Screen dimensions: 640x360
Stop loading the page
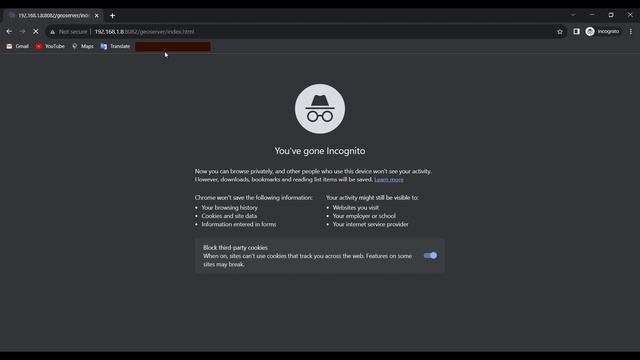point(36,31)
